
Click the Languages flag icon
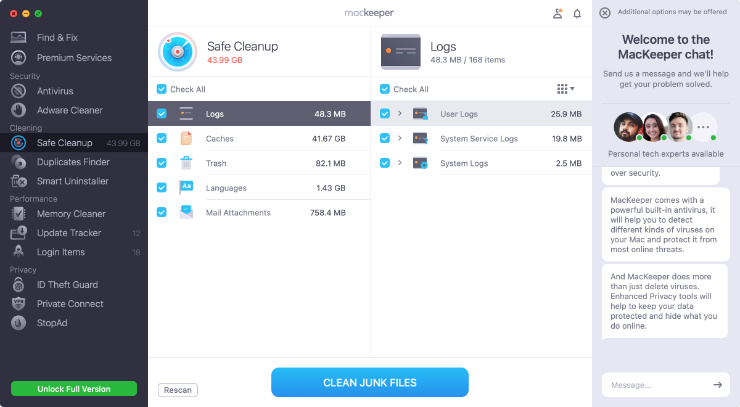coord(186,187)
